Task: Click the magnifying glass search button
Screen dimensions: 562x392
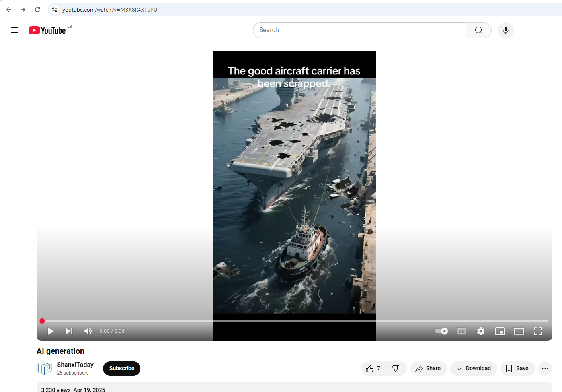Action: 478,30
